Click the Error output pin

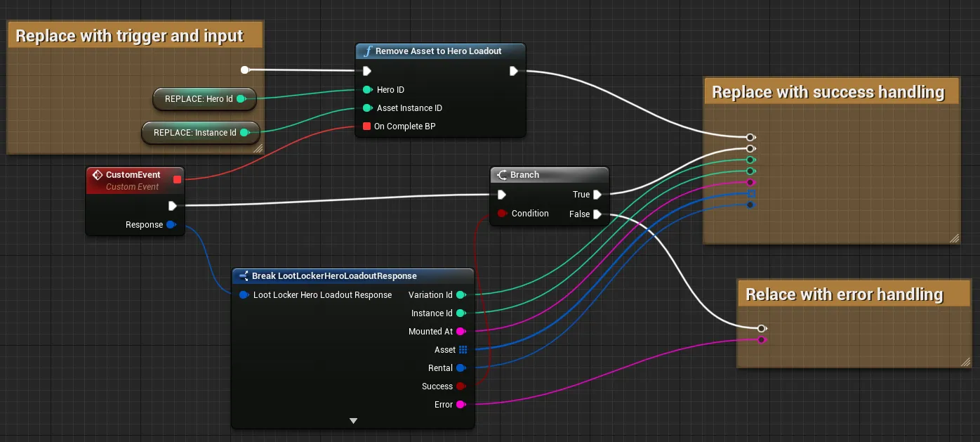[461, 405]
